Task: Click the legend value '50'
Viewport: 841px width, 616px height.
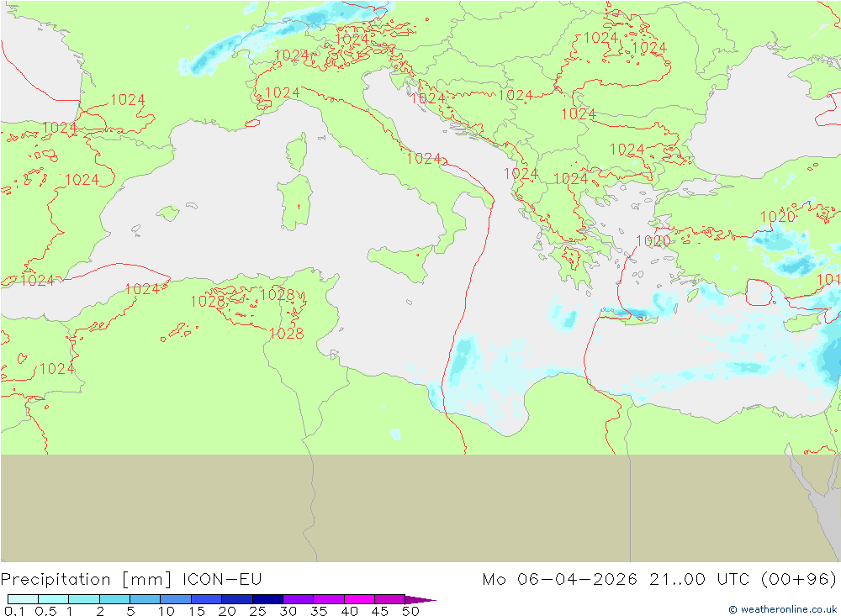Action: [x=410, y=611]
